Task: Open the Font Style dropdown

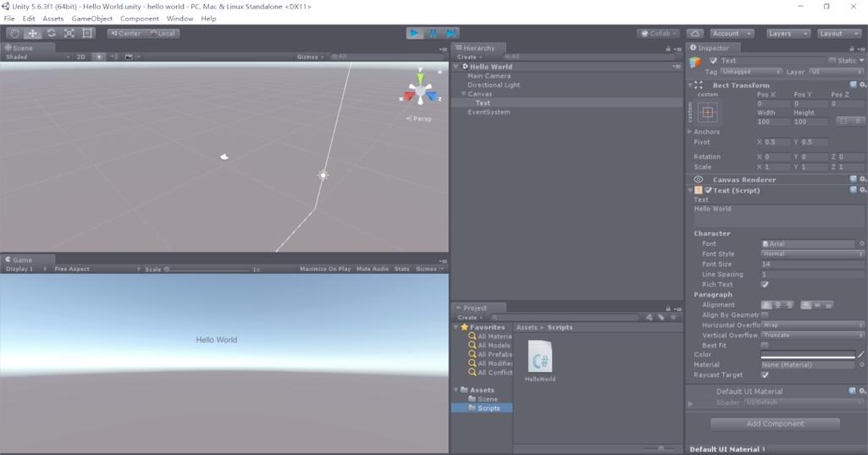Action: click(812, 254)
